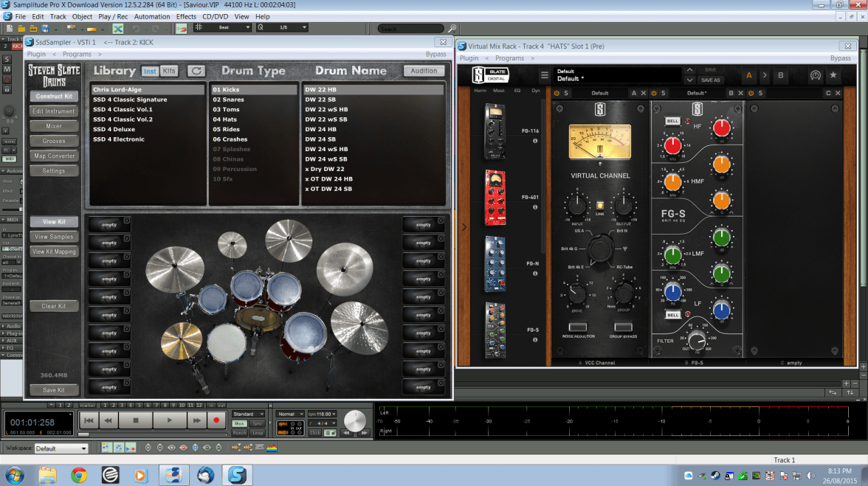This screenshot has height=486, width=868.
Task: Toggle the Loop button in transport
Action: pyautogui.click(x=257, y=433)
